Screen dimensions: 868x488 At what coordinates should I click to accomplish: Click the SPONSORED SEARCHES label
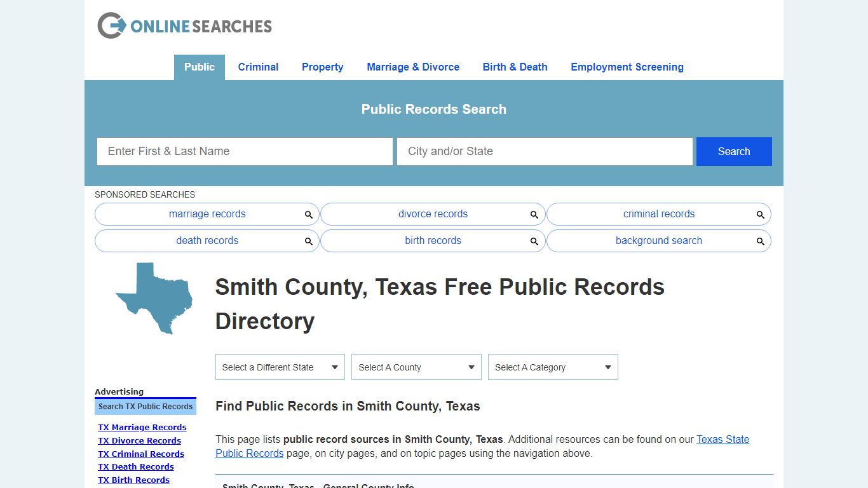click(x=145, y=194)
